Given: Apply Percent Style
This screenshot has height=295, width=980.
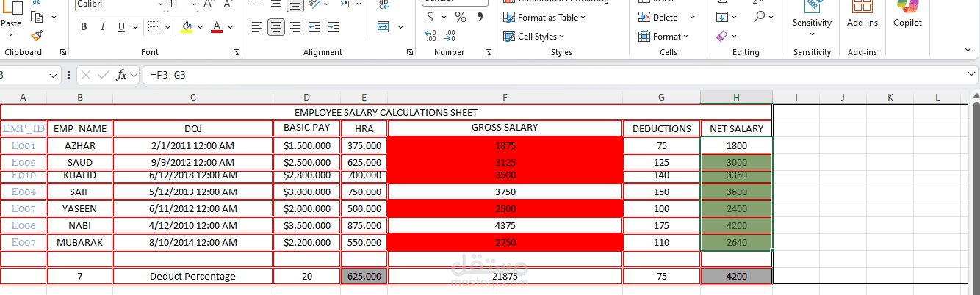Looking at the screenshot, I should coord(461,16).
